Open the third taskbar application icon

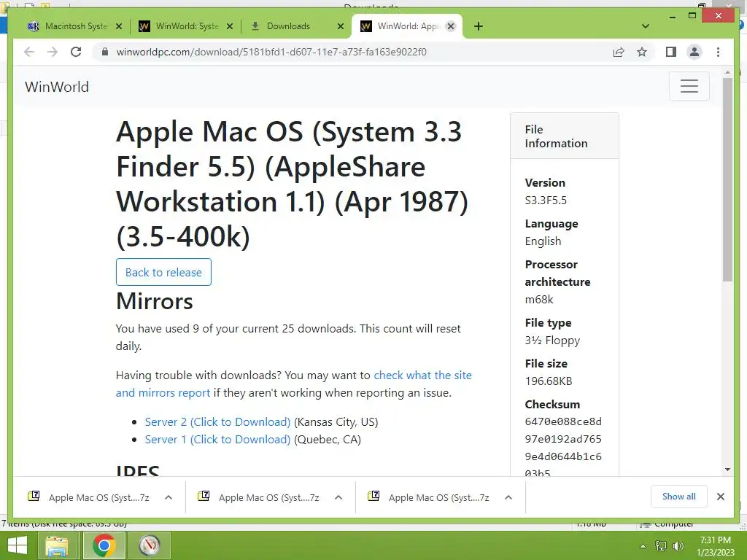[x=150, y=545]
